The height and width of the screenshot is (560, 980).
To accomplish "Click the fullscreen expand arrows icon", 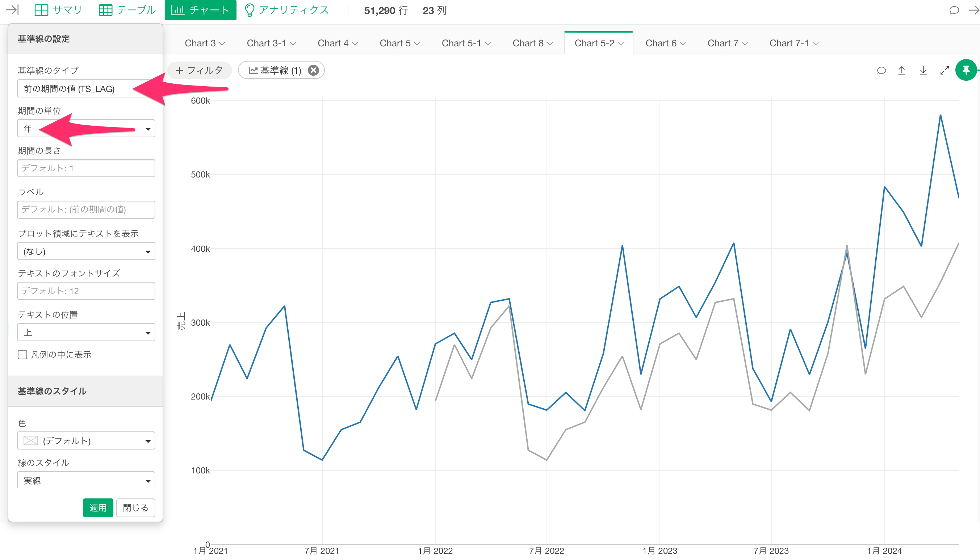I will (944, 70).
